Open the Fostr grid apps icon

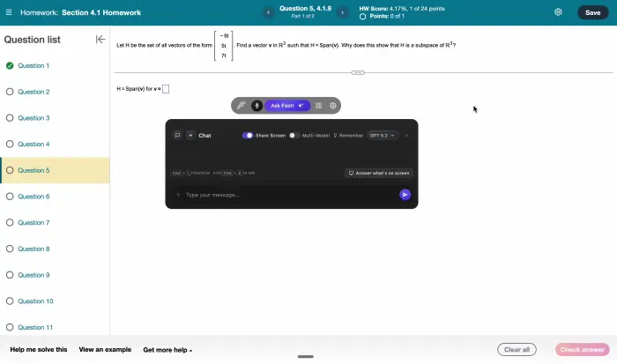point(319,106)
